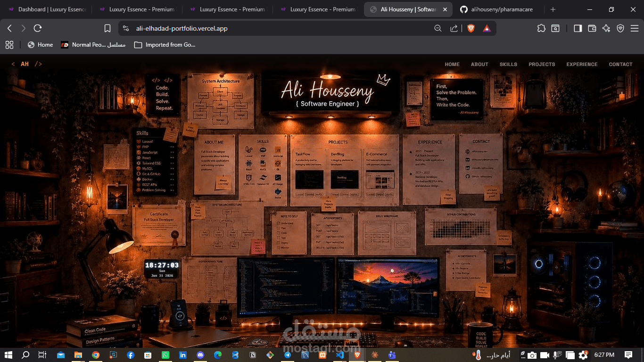The image size is (644, 362).
Task: Click the PROJECTS wall poster
Action: (x=345, y=170)
